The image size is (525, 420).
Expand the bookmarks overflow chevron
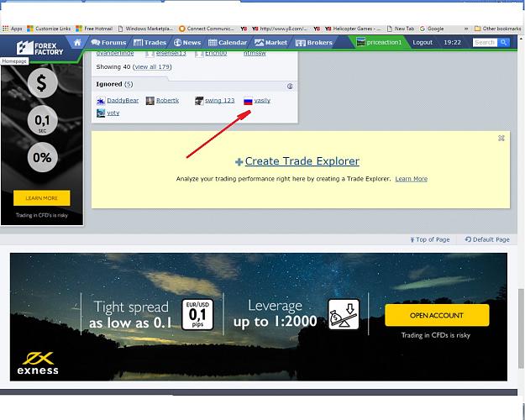pos(466,29)
